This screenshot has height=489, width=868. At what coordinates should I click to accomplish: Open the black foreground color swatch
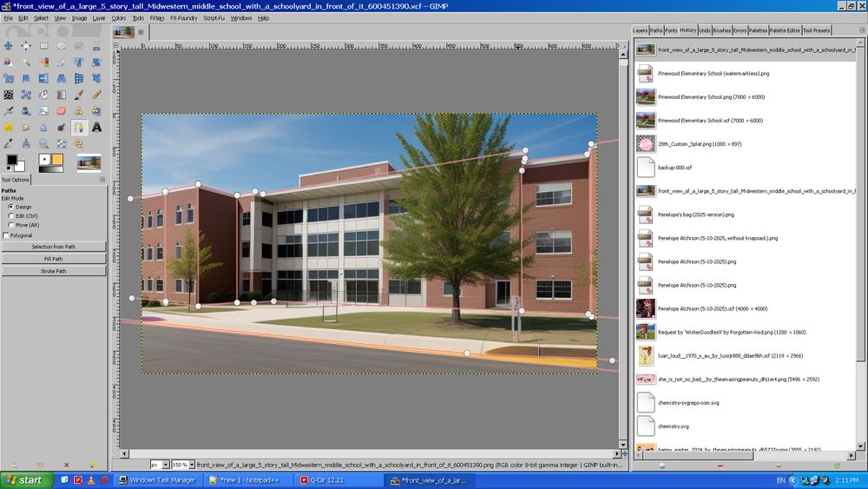coord(11,160)
